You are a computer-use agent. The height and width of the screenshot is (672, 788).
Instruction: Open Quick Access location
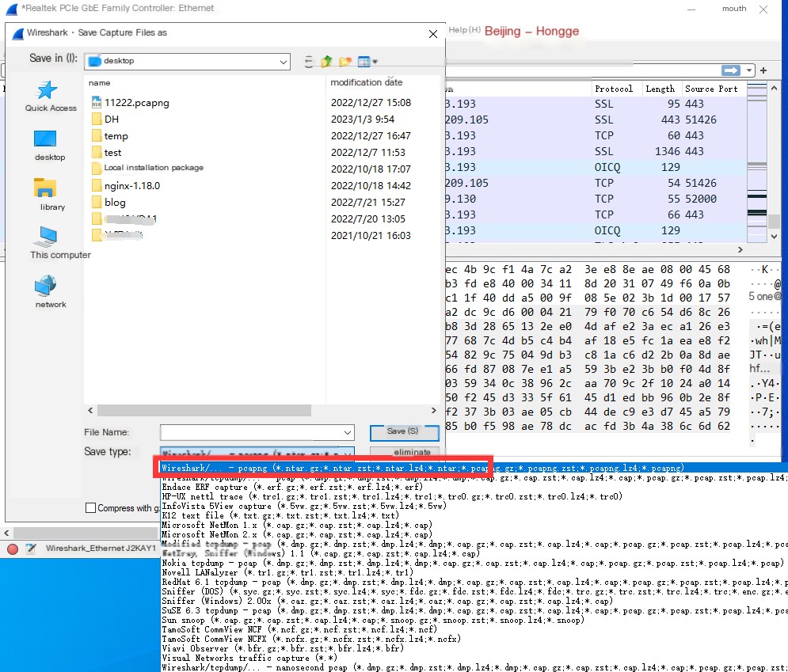[x=50, y=97]
